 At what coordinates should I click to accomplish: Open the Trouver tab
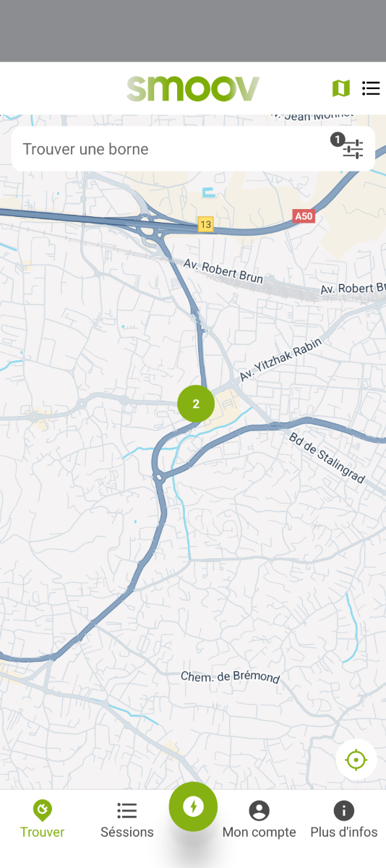(x=42, y=820)
